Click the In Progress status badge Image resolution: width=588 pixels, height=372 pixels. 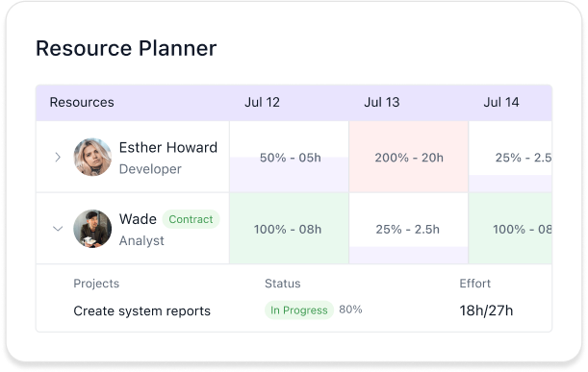299,310
